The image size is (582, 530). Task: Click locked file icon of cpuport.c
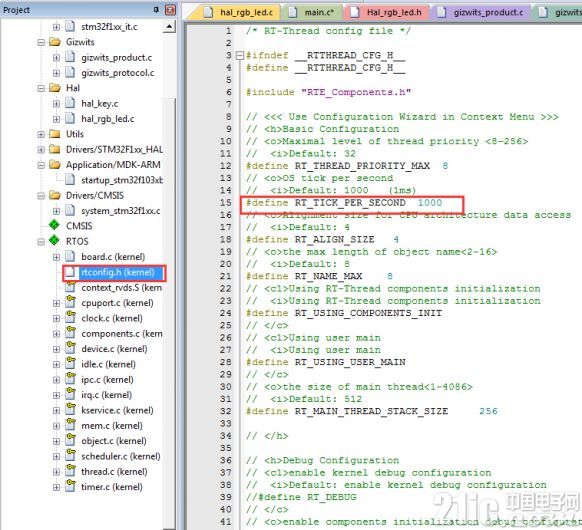click(x=70, y=302)
